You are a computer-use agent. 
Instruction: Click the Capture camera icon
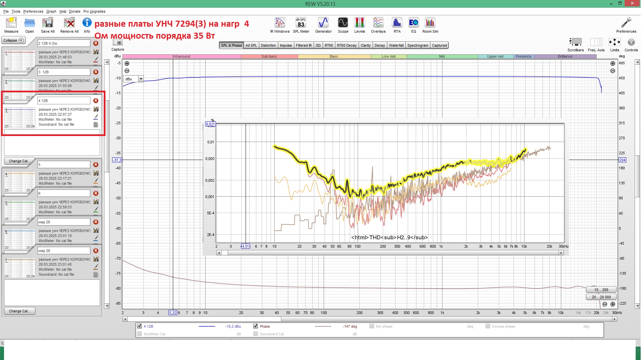pyautogui.click(x=118, y=43)
